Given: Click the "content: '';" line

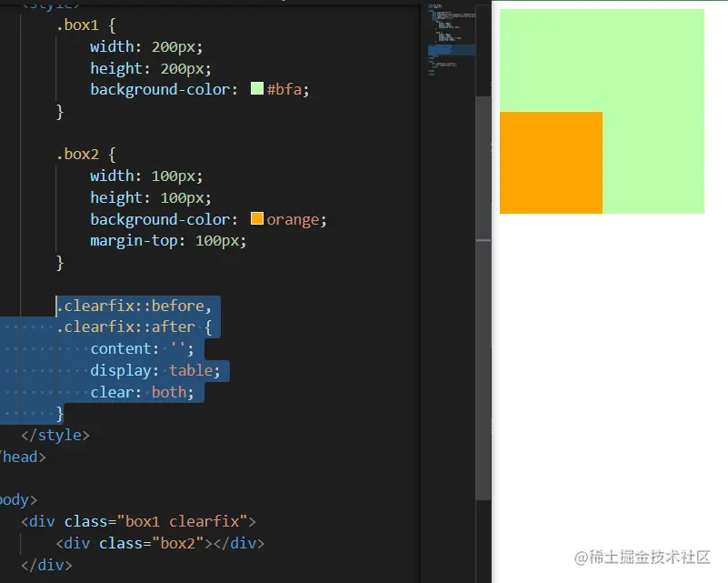Looking at the screenshot, I should (x=142, y=348).
